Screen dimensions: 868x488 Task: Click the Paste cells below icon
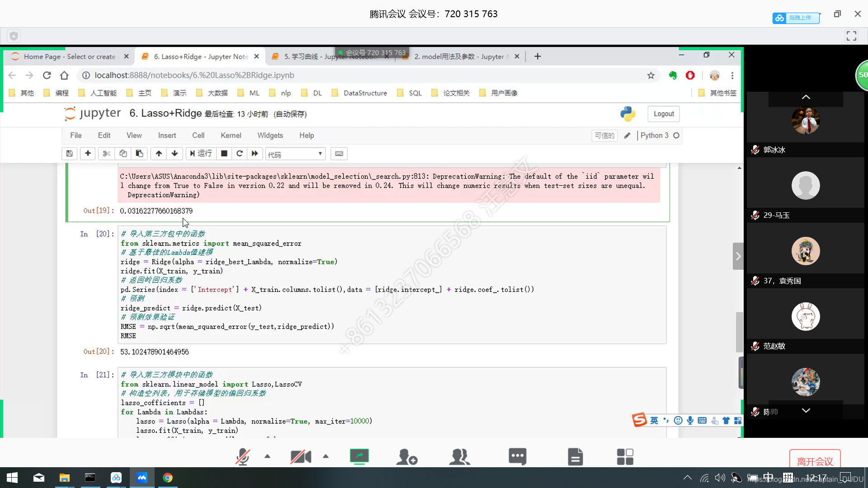click(139, 154)
